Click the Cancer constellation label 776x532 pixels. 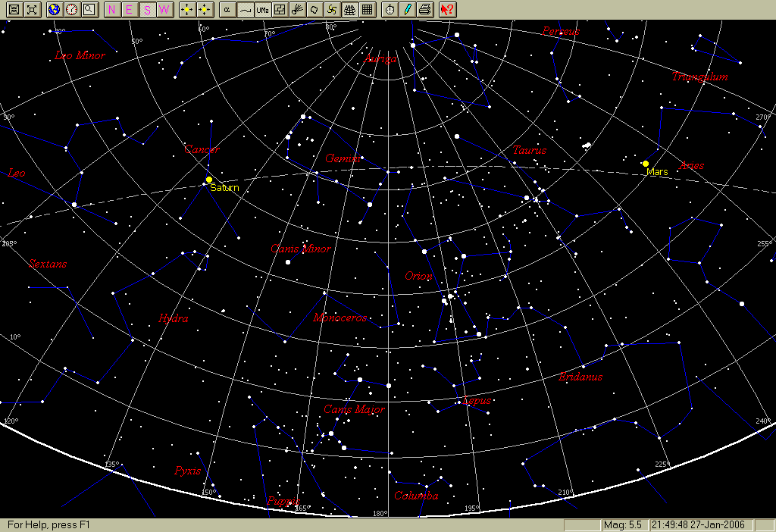point(202,149)
